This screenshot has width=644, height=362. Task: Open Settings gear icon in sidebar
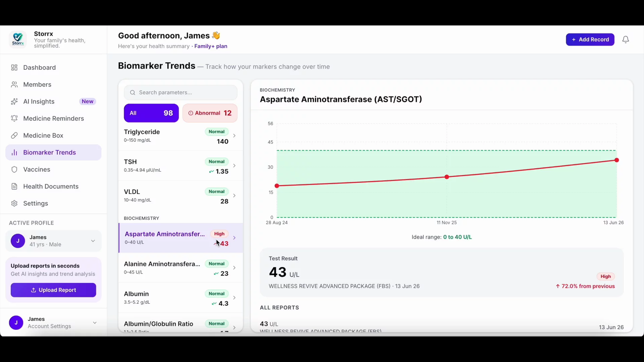click(x=14, y=204)
